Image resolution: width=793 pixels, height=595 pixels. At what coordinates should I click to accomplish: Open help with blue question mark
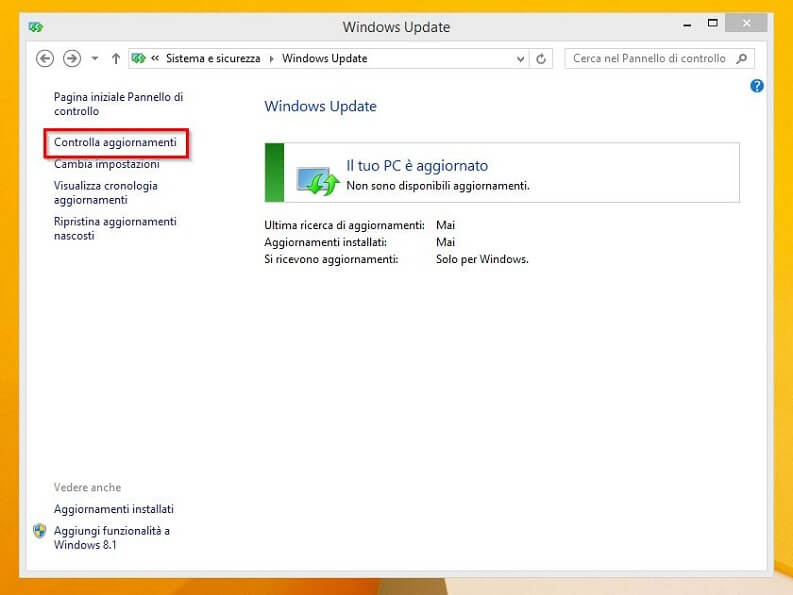(x=757, y=86)
